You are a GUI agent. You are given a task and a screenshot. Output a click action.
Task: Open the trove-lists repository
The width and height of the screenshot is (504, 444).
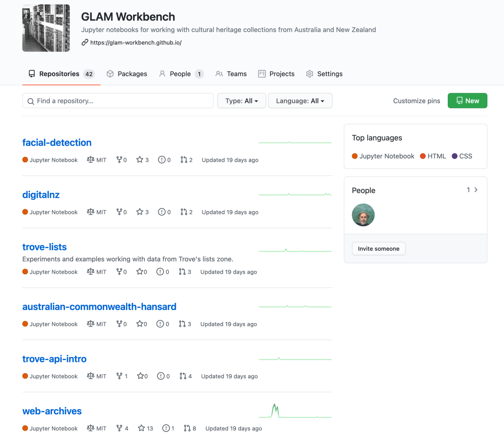click(44, 247)
